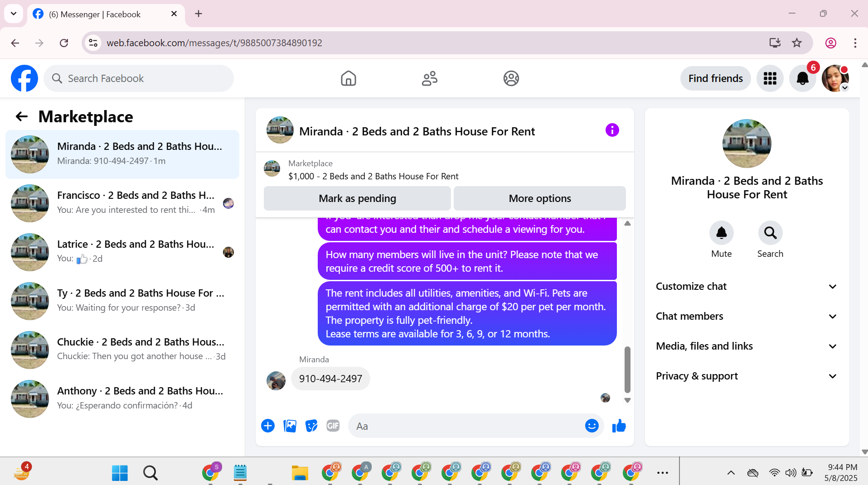Send a thumbs up like
868x485 pixels.
tap(619, 426)
